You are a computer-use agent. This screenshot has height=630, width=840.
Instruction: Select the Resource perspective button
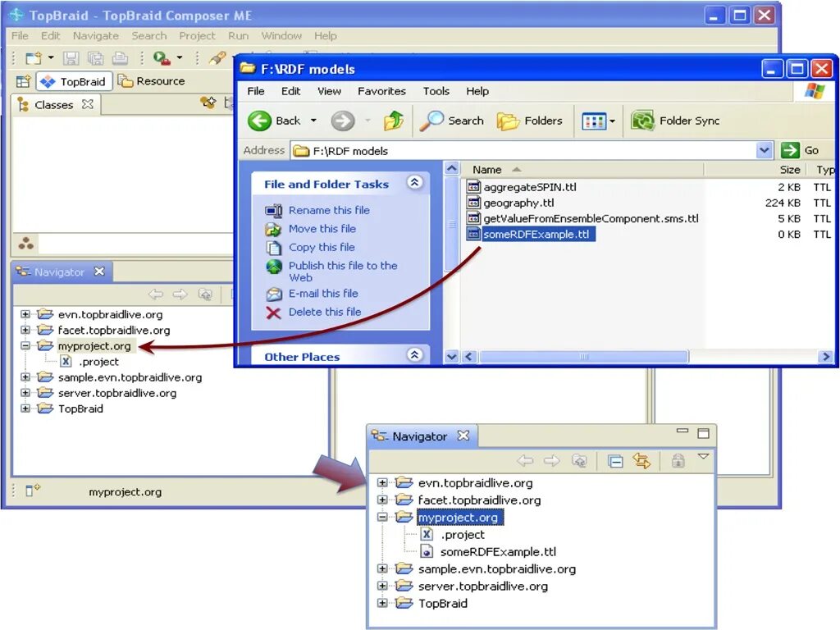pyautogui.click(x=152, y=81)
